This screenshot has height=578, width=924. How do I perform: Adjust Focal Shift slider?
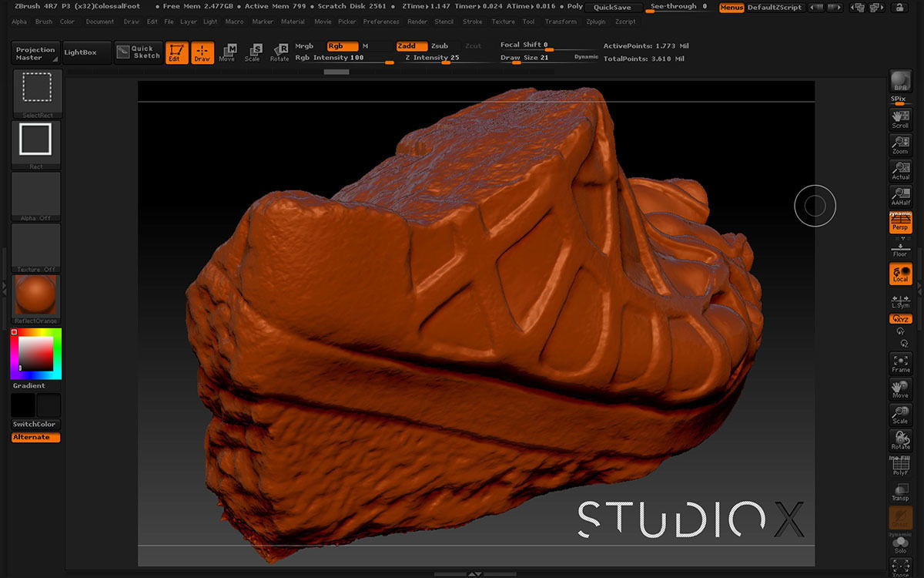coord(548,45)
